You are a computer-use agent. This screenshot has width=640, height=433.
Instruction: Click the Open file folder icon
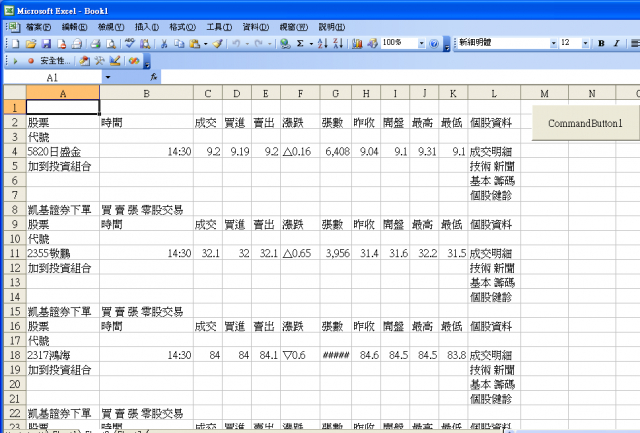[31, 43]
